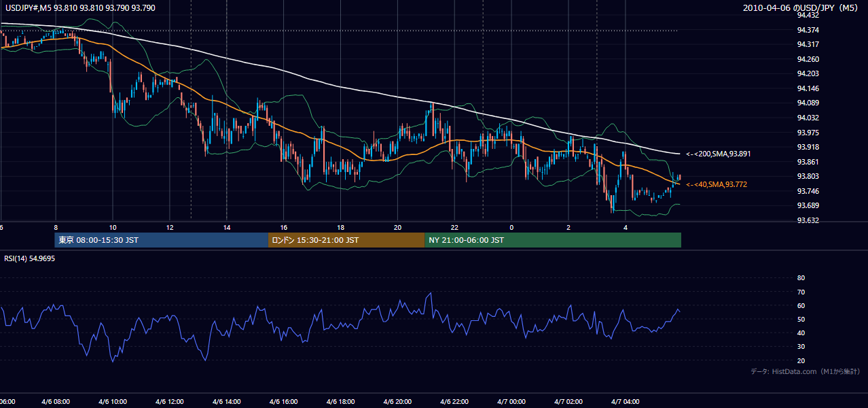Click price axis value 93.918
The width and height of the screenshot is (868, 408).
coord(808,147)
